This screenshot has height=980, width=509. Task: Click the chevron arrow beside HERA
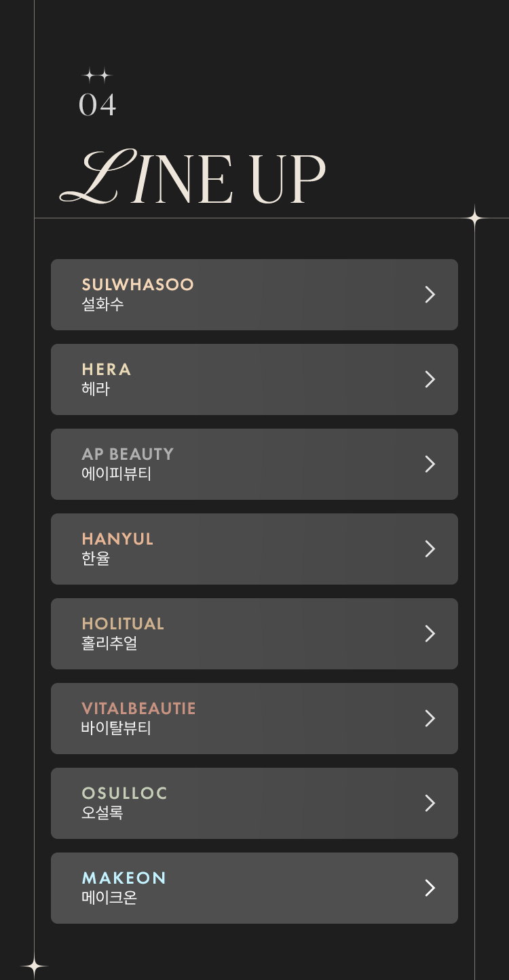[430, 379]
